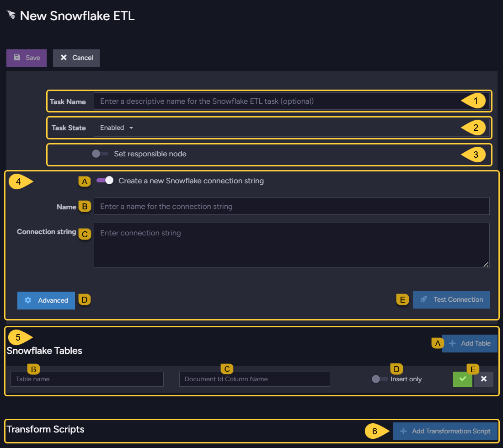
Task: Click the Snowflake ETL icon beside title
Action: click(11, 15)
